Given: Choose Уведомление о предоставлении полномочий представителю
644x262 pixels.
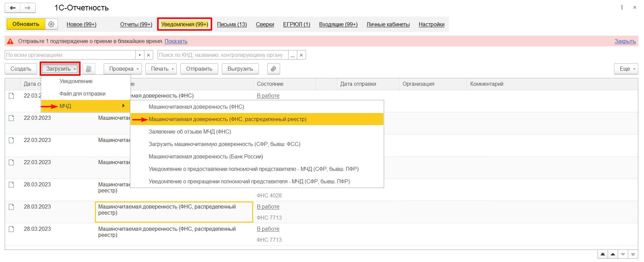Looking at the screenshot, I should 257,169.
